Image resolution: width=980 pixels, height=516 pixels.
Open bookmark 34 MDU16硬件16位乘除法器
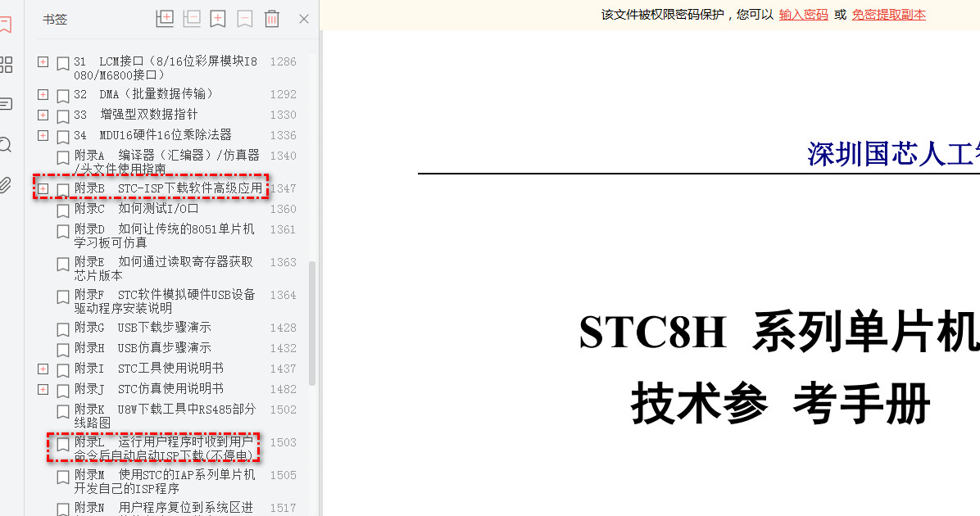pyautogui.click(x=152, y=135)
